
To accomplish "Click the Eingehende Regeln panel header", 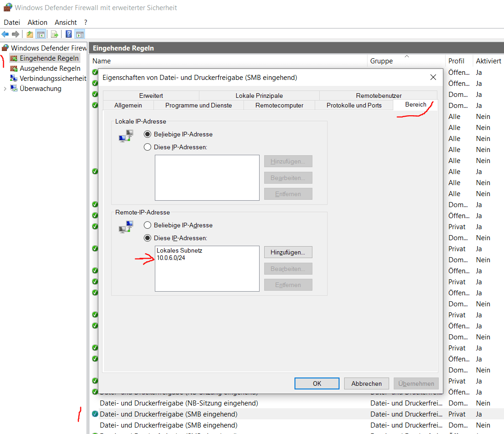I will [296, 48].
